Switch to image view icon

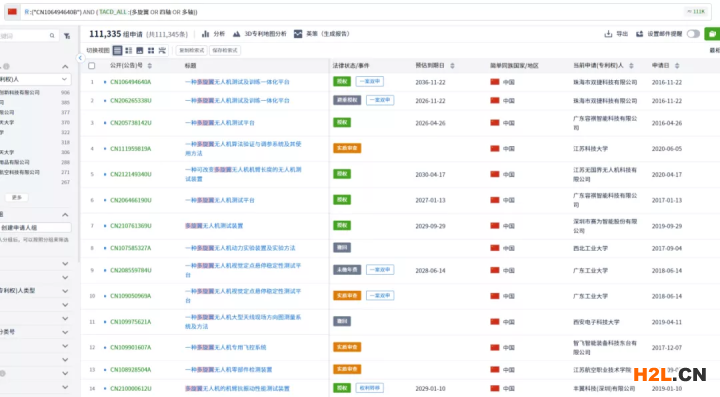click(x=140, y=50)
